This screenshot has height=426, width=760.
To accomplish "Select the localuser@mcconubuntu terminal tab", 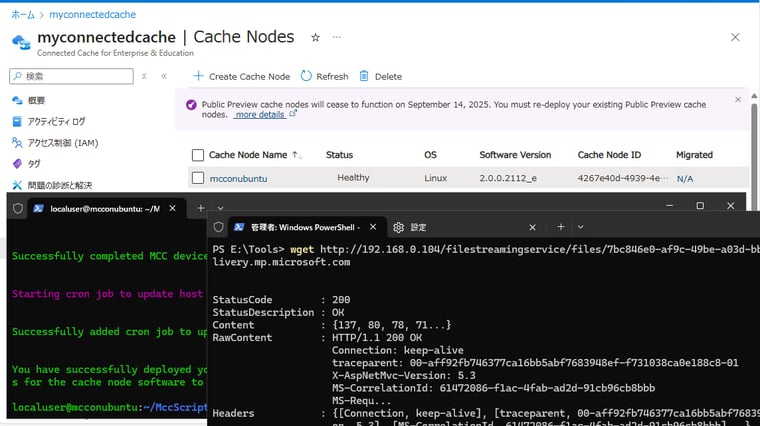I will [x=104, y=208].
